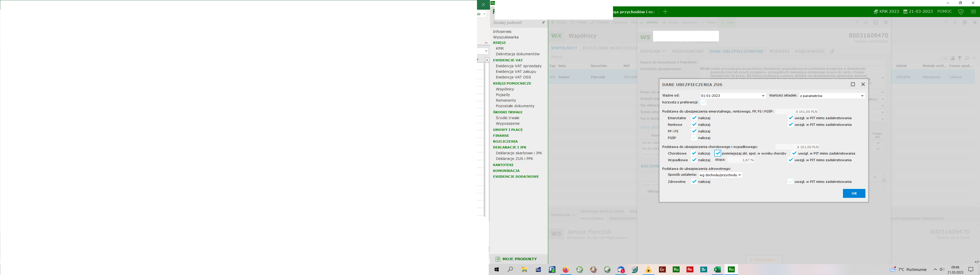Toggle FGŚP naliczaj checkbox
The height and width of the screenshot is (275, 980).
(694, 138)
